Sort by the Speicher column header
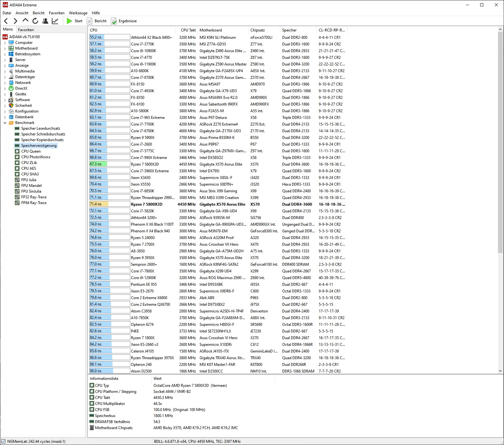Viewport: 504px width, 445px height. pyautogui.click(x=298, y=30)
